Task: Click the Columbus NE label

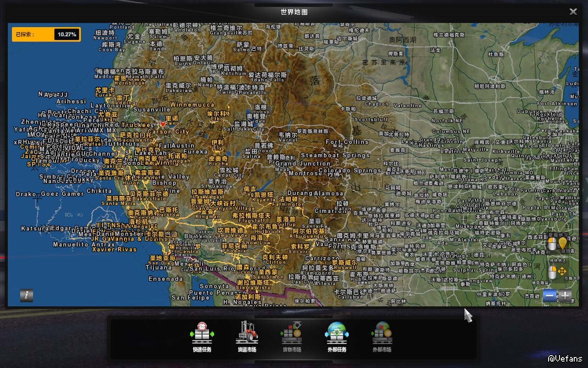Action: (x=451, y=132)
